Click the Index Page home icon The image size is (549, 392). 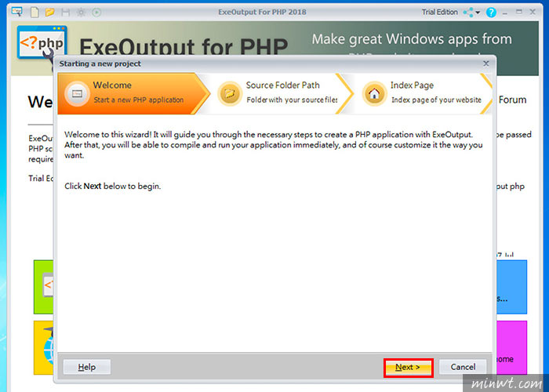click(x=374, y=93)
